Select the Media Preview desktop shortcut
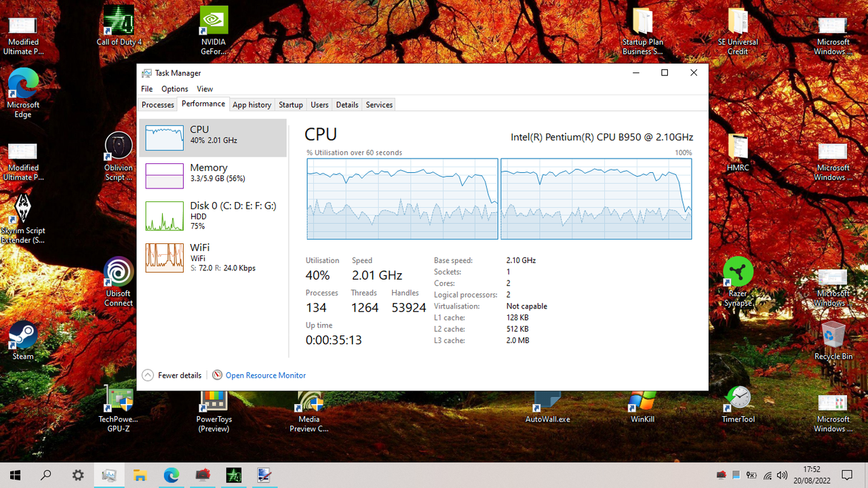Viewport: 868px width, 488px height. point(309,409)
